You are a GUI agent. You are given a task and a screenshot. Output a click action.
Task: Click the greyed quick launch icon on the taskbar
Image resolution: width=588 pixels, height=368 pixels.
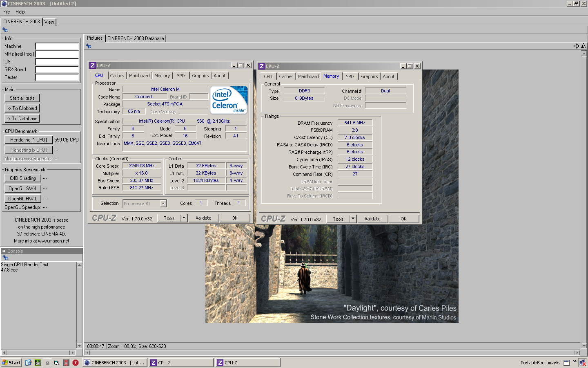[x=47, y=363]
